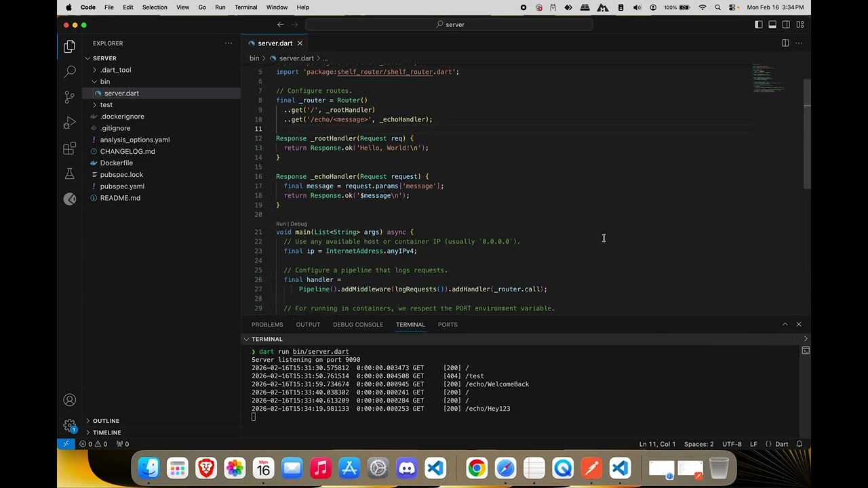Open the Selection menu
The height and width of the screenshot is (488, 868).
[155, 7]
